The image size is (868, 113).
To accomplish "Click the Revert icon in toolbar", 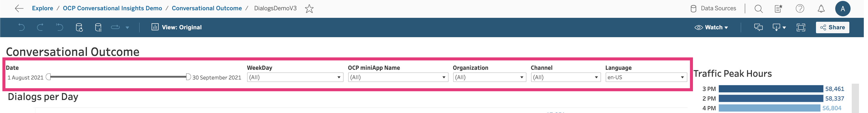I will (x=59, y=27).
